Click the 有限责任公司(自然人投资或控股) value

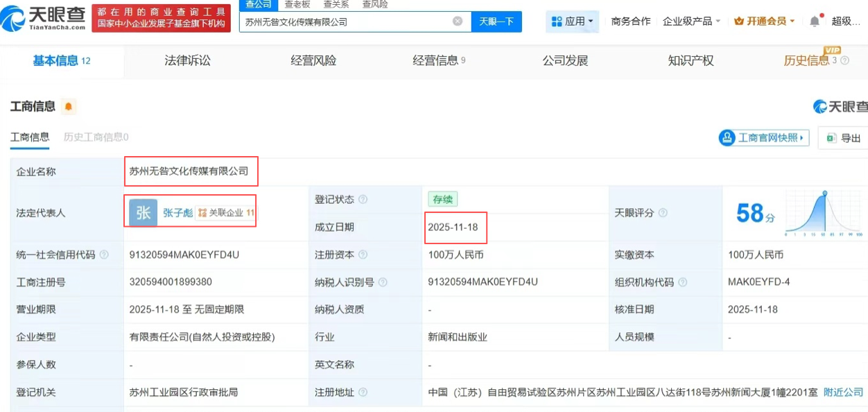click(x=202, y=337)
